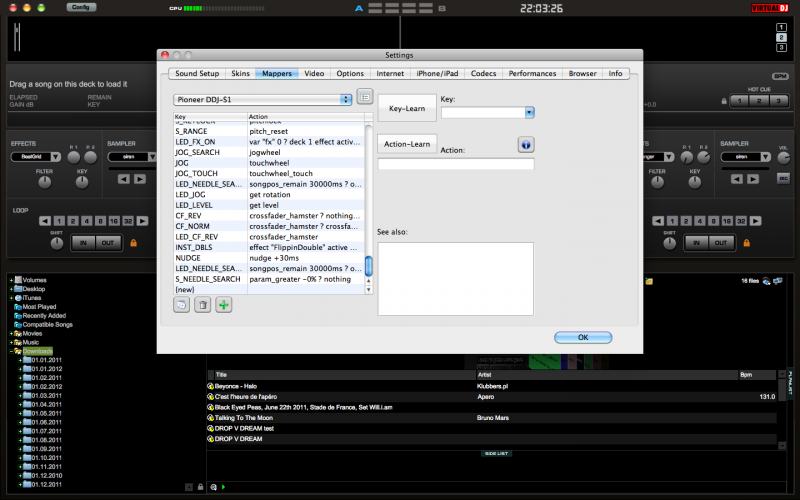Toggle loop IN button on left deck

click(x=83, y=243)
